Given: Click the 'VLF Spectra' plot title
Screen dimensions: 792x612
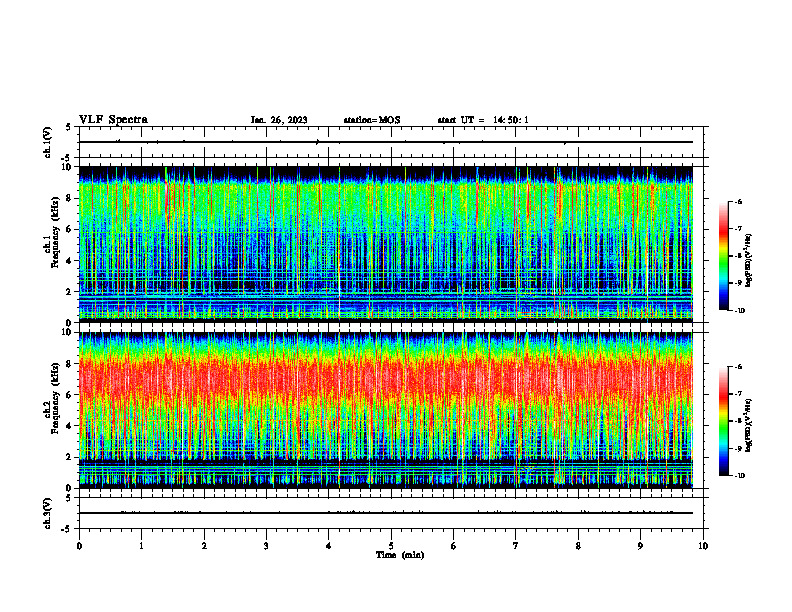Looking at the screenshot, I should tap(114, 120).
